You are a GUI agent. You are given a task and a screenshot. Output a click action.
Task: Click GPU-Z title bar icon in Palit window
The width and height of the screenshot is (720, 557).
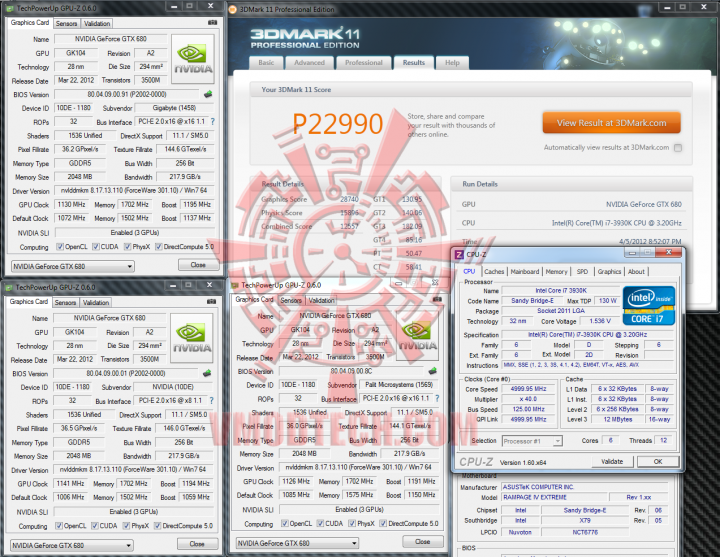click(x=235, y=285)
